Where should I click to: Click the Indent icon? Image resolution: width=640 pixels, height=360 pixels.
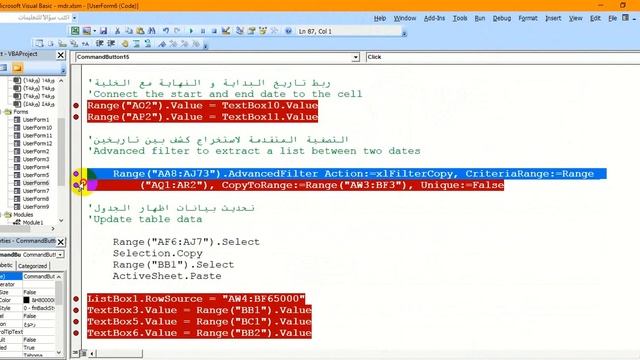point(99,44)
